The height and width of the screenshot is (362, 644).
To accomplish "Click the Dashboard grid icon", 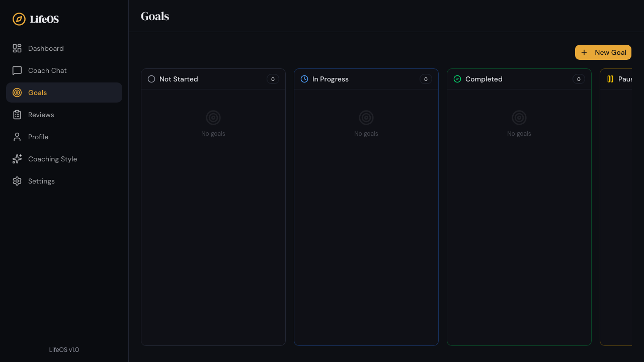I will (x=17, y=48).
